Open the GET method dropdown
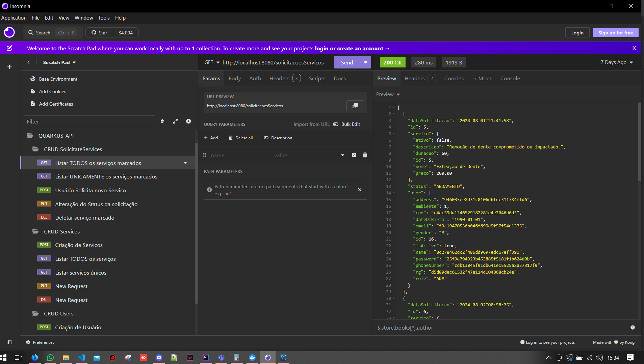Image resolution: width=644 pixels, height=364 pixels. click(x=212, y=62)
